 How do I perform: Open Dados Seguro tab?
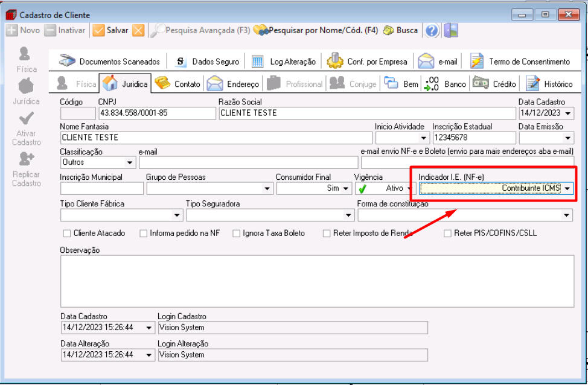(x=208, y=62)
